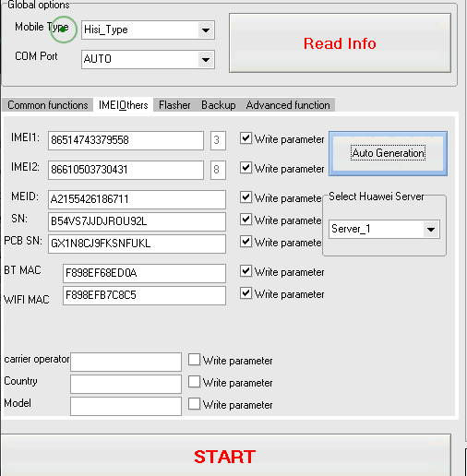The width and height of the screenshot is (467, 476).
Task: Enable Write parameter for carrier operator
Action: point(194,360)
